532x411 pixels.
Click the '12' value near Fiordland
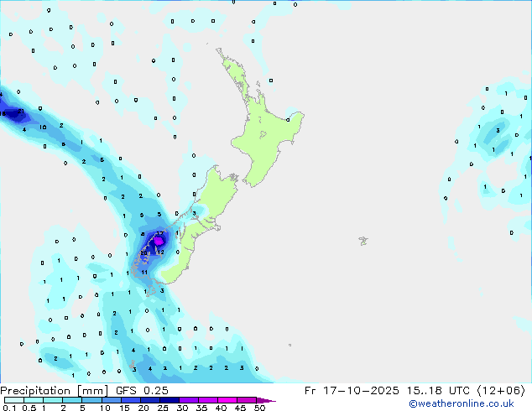[160, 252]
